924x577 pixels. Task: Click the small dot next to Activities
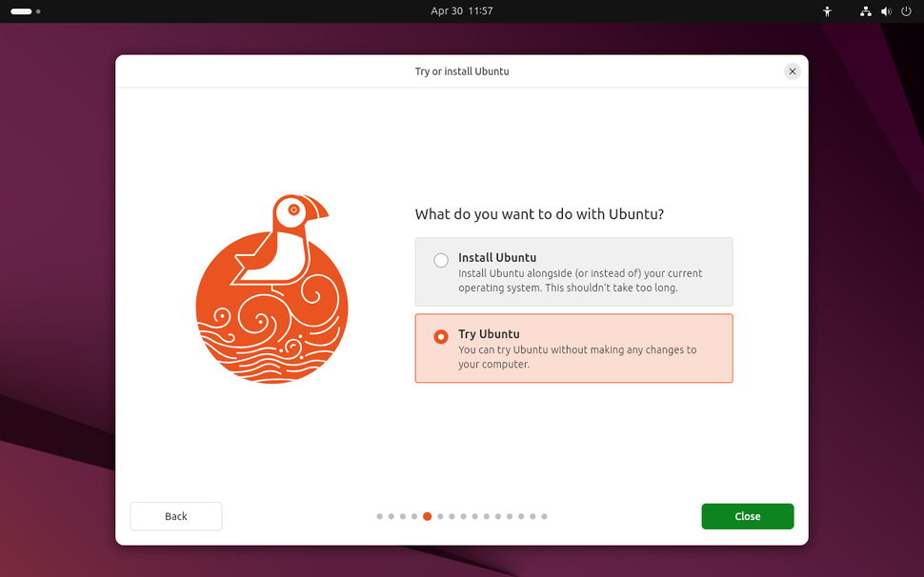click(x=39, y=11)
